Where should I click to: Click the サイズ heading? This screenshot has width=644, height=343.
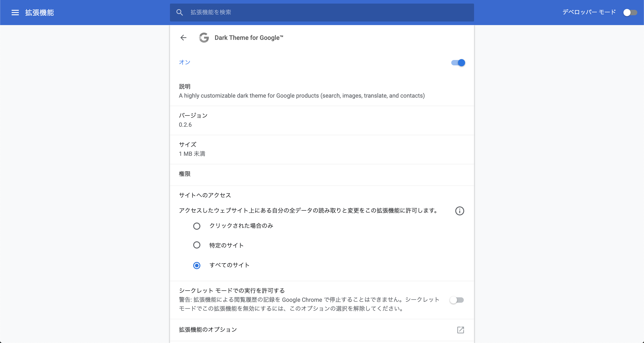[x=188, y=144]
